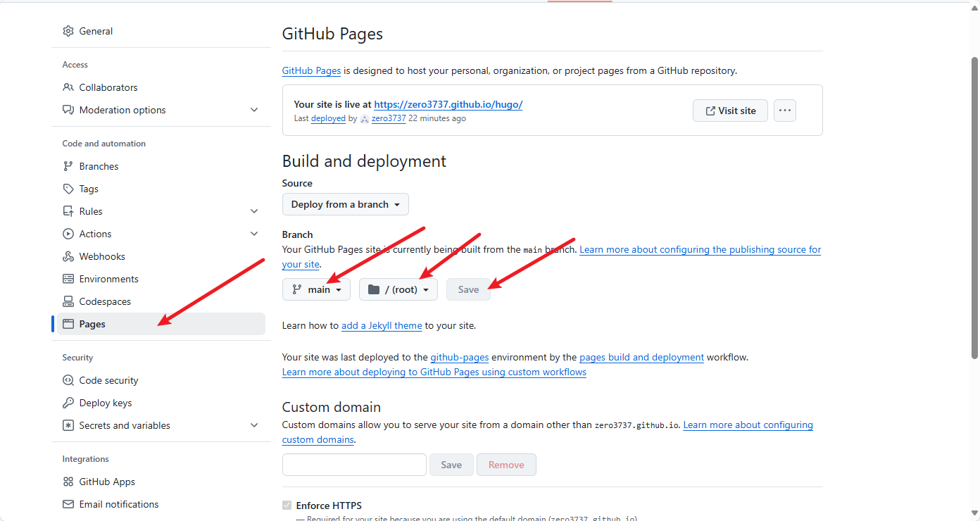Open General settings page

(161, 31)
